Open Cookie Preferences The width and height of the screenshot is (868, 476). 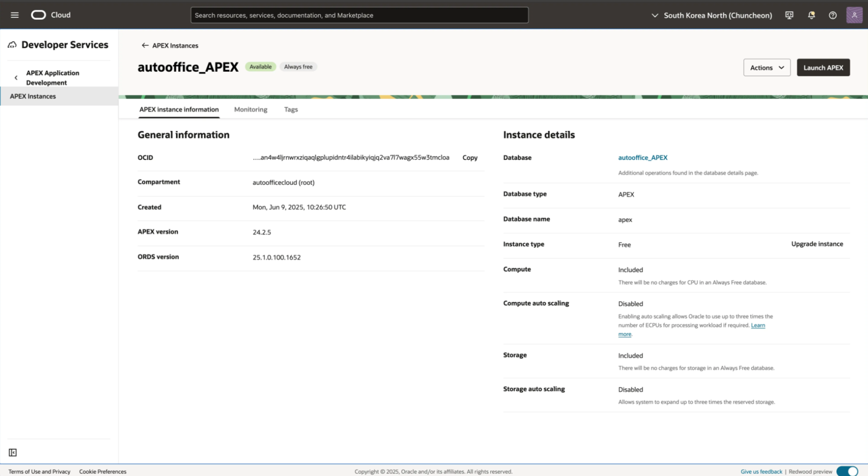point(103,471)
